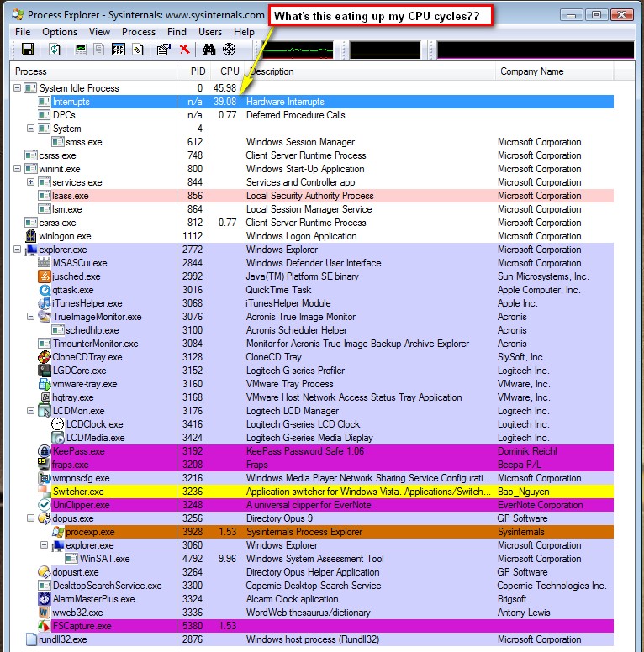644x652 pixels.
Task: Open the Users menu
Action: click(x=210, y=32)
